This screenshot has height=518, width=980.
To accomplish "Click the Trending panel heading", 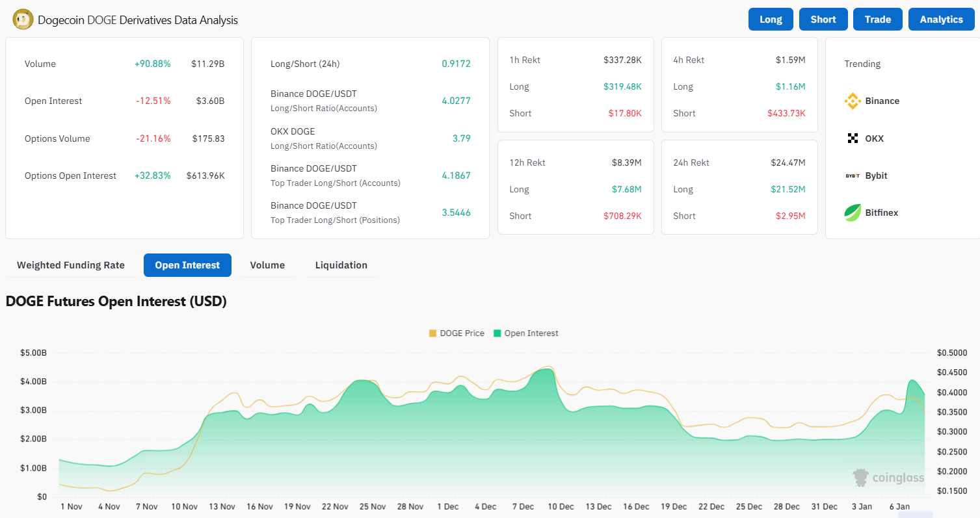I will point(862,64).
